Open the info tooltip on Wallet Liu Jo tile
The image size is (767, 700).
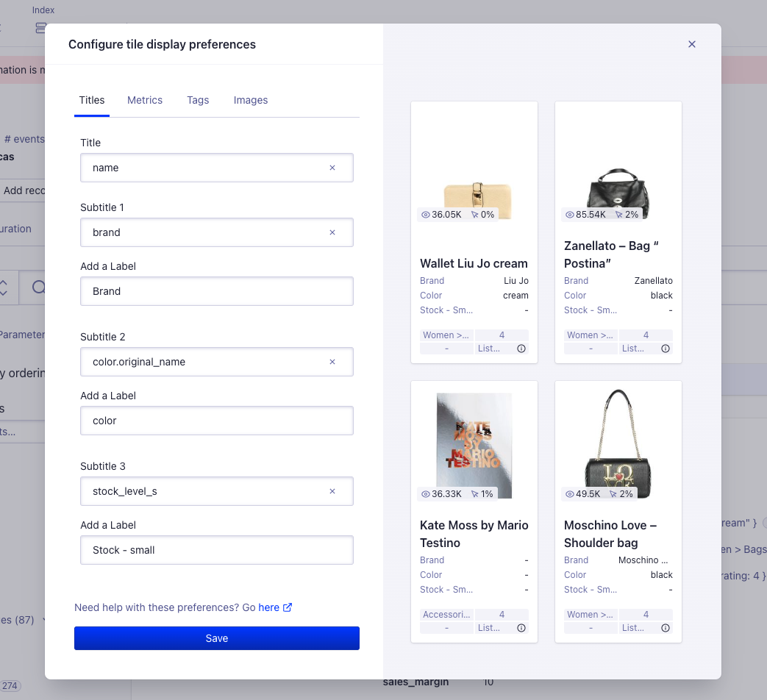521,348
